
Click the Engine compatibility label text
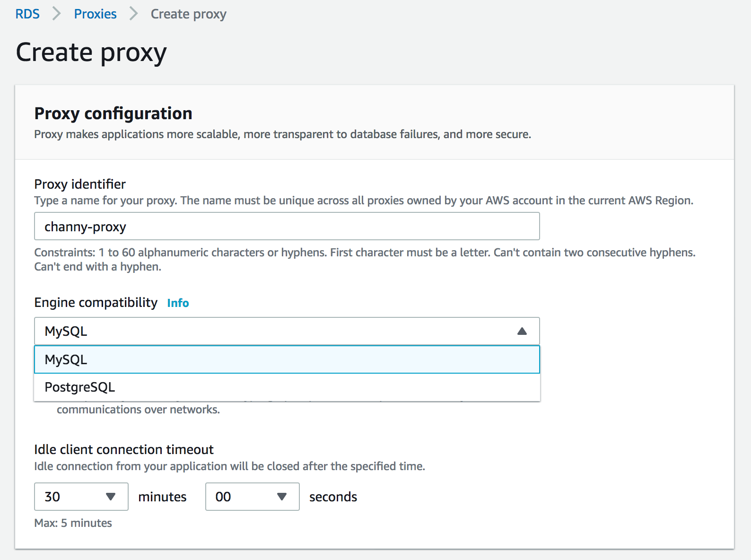click(x=96, y=303)
